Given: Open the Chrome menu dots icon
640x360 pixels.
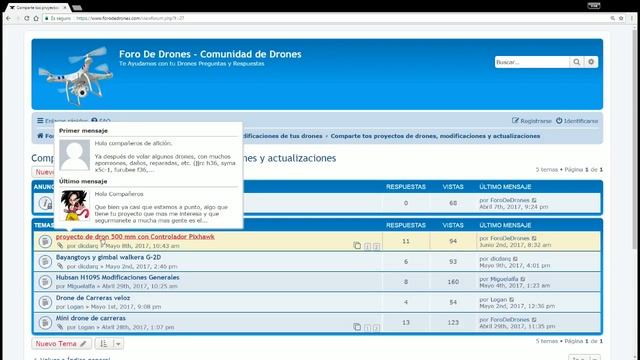Looking at the screenshot, I should click(x=632, y=18).
